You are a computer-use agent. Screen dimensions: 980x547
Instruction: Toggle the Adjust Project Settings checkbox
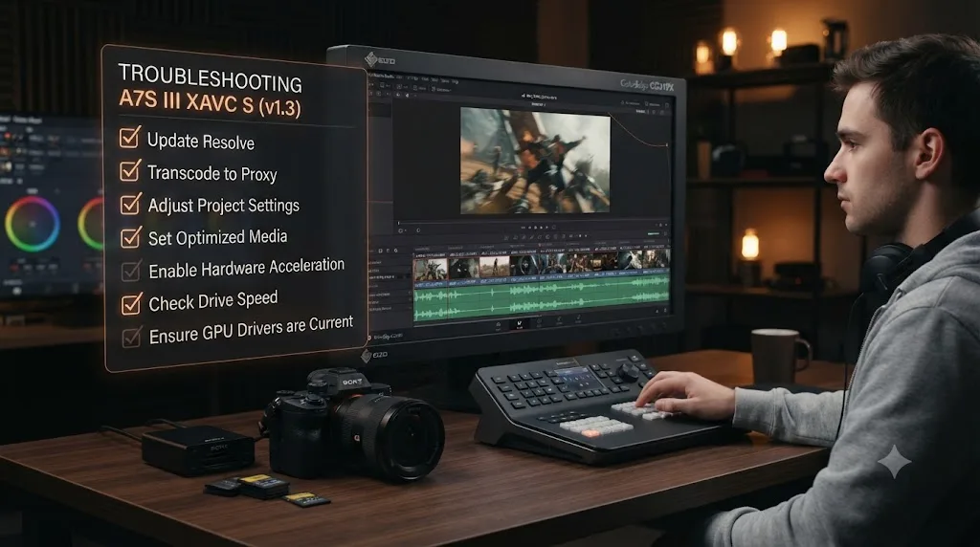(x=130, y=204)
